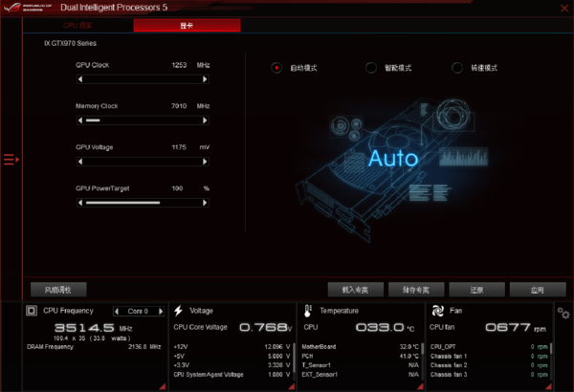Click the 应用 apply button
574x392 pixels.
coord(538,290)
